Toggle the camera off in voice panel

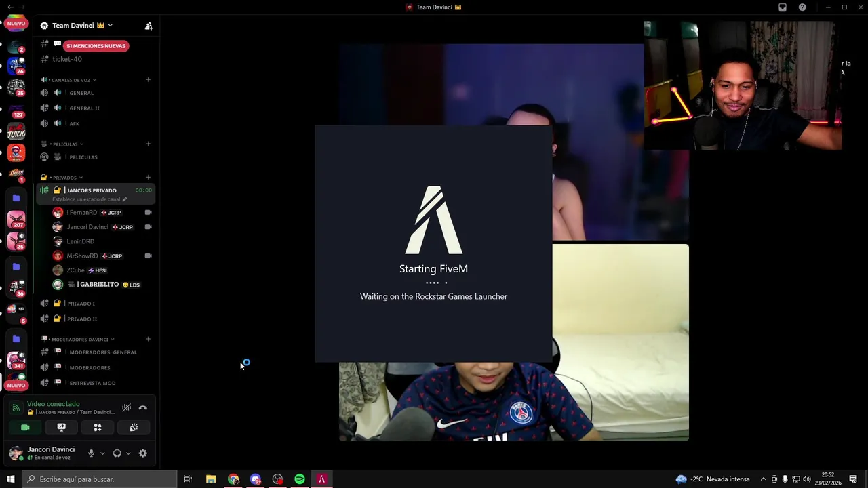(25, 428)
